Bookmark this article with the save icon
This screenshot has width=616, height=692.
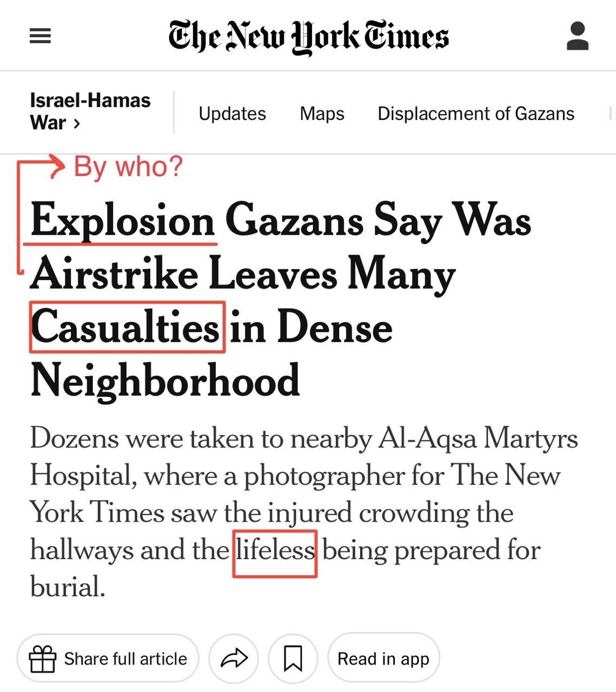pyautogui.click(x=293, y=658)
